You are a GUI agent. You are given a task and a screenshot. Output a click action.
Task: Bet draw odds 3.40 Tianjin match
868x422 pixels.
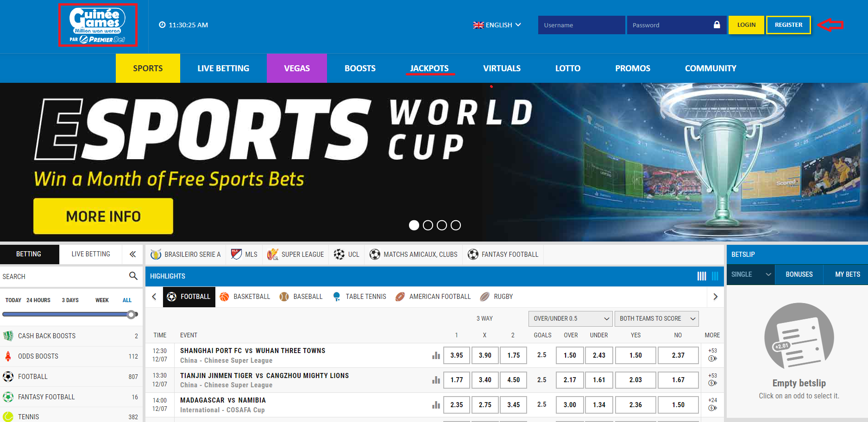click(485, 380)
